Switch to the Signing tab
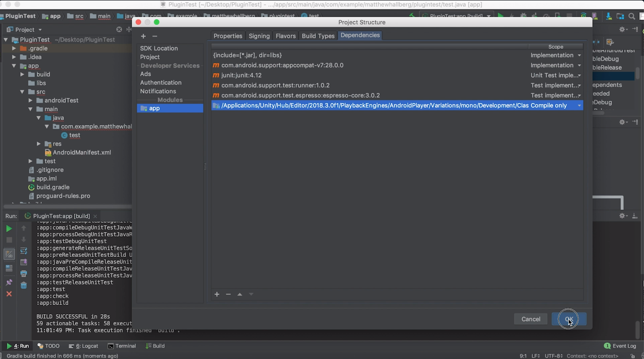644x359 pixels. click(x=259, y=36)
